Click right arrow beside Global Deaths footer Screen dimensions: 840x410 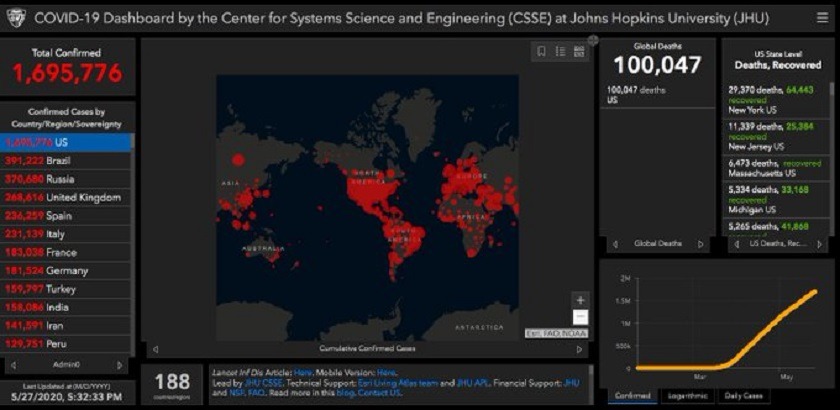coord(700,244)
